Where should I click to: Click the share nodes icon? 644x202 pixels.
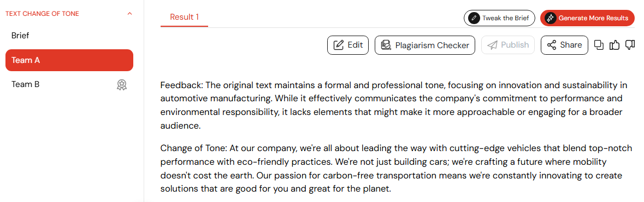click(x=552, y=45)
